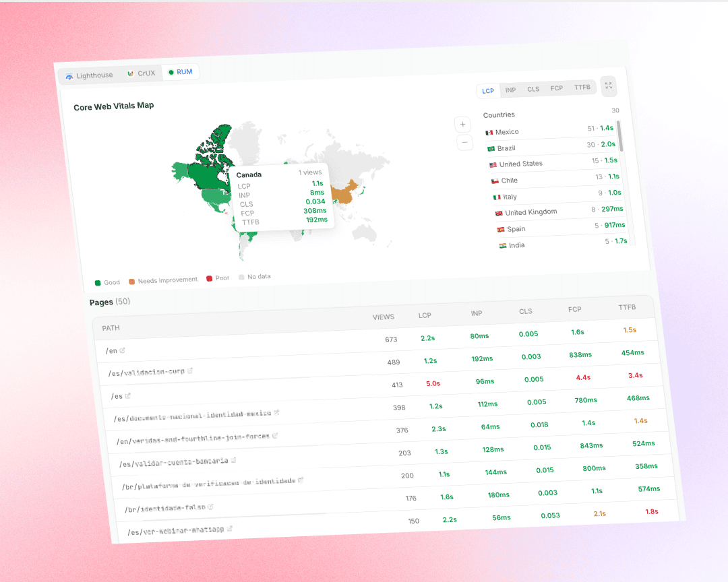This screenshot has height=582, width=728.
Task: Click the green RUM status dot
Action: pyautogui.click(x=171, y=72)
